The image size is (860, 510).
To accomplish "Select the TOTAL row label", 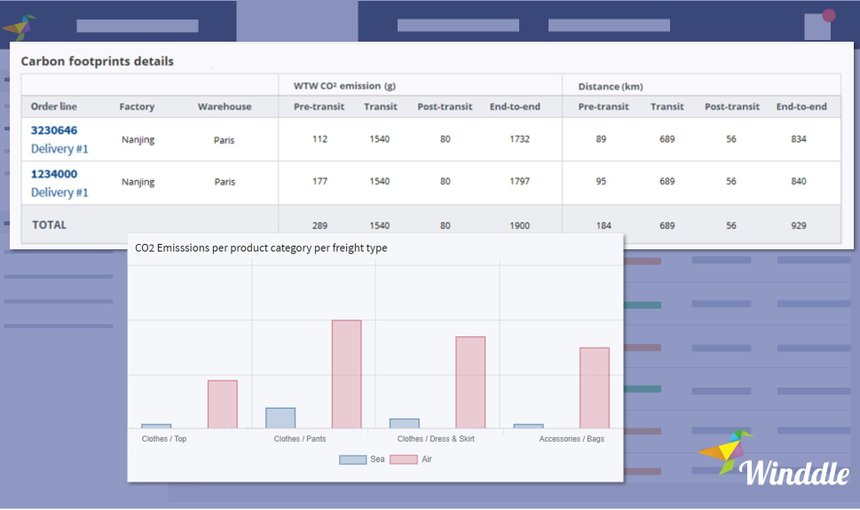I will [49, 225].
